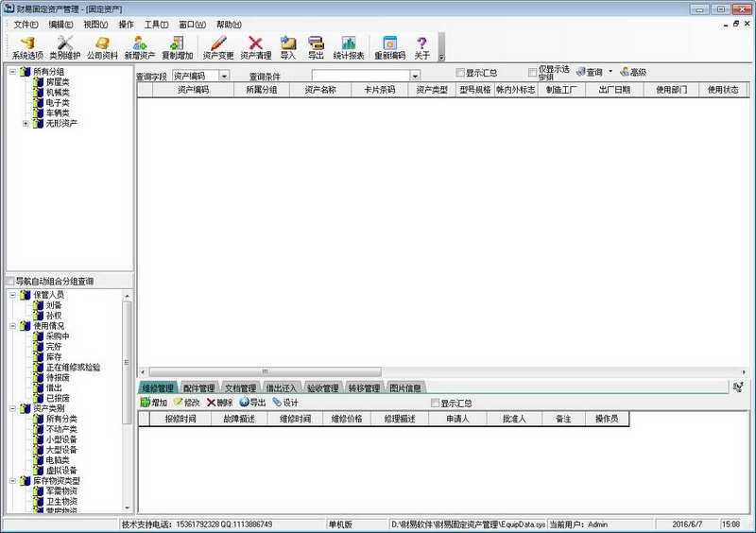Switch to the 配件管理 tab
This screenshot has height=533, width=756.
tap(198, 387)
